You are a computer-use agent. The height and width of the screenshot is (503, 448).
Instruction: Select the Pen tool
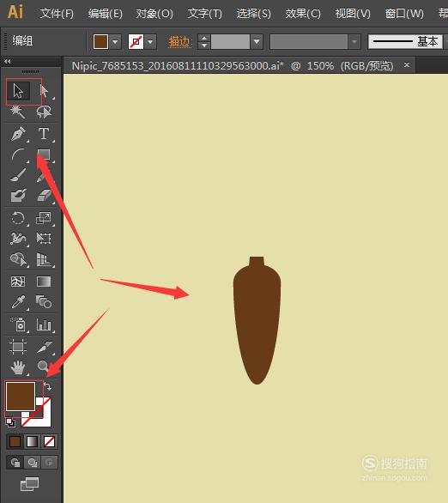click(18, 134)
